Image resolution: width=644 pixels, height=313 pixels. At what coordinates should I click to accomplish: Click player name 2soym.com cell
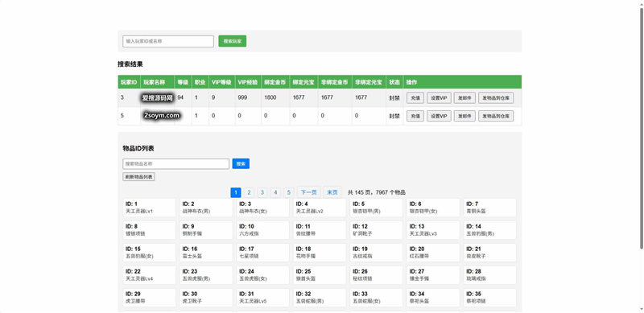162,116
